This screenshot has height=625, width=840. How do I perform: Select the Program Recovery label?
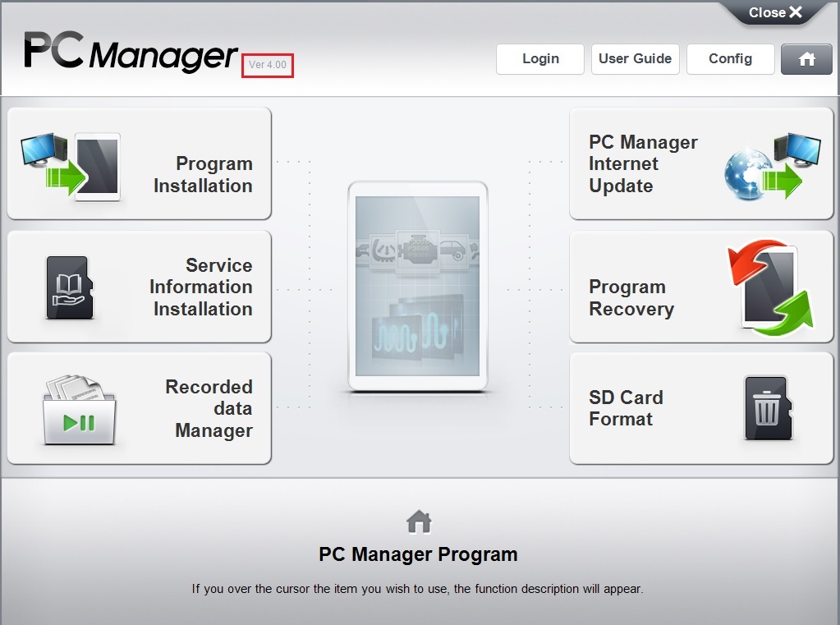tap(631, 298)
